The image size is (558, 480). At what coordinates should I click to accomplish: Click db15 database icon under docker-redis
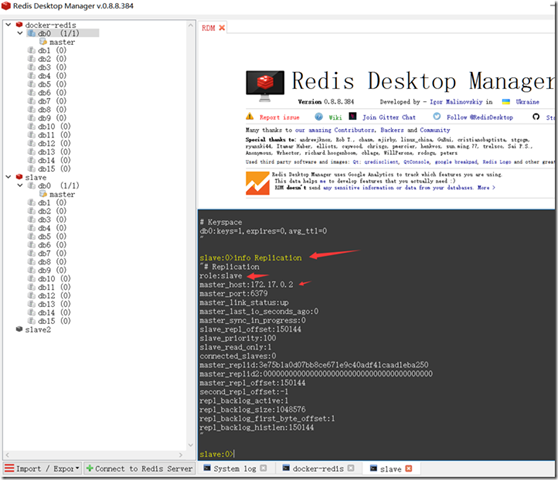coord(32,168)
